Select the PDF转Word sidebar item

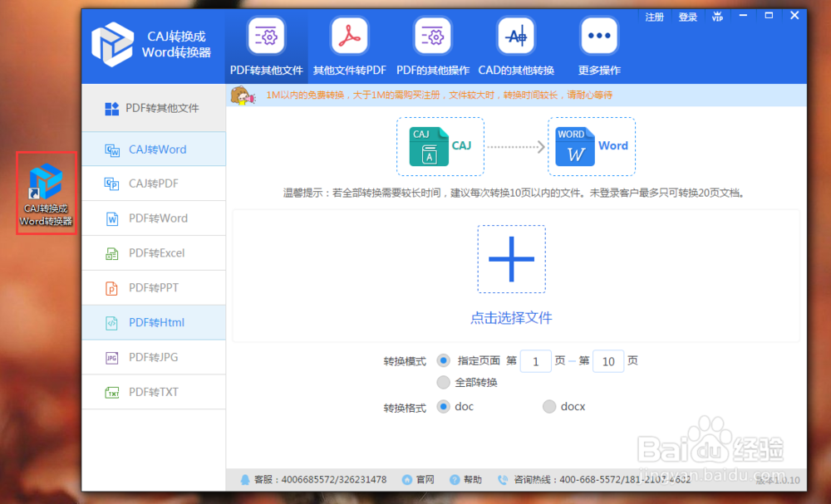click(154, 218)
